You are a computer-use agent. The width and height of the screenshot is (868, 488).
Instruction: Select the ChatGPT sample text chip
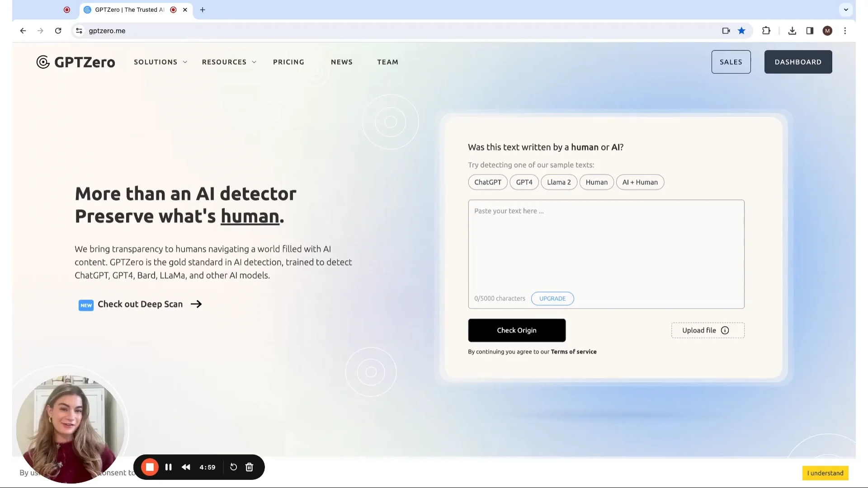[x=487, y=182]
